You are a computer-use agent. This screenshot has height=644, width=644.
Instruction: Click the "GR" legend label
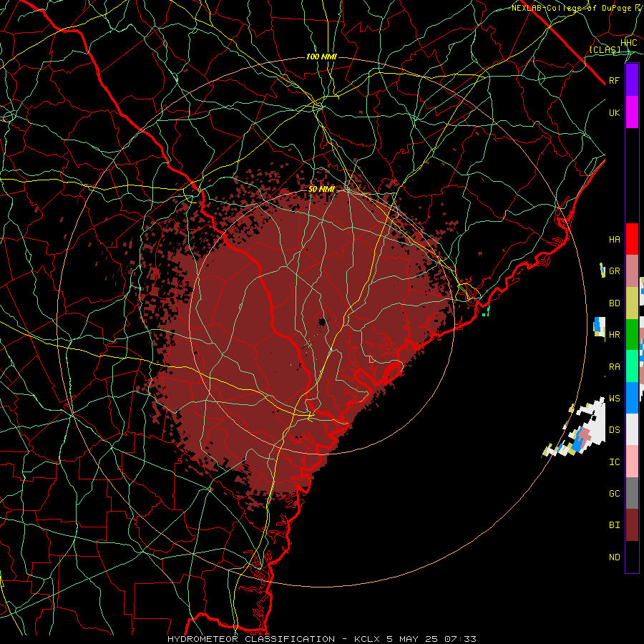click(614, 271)
